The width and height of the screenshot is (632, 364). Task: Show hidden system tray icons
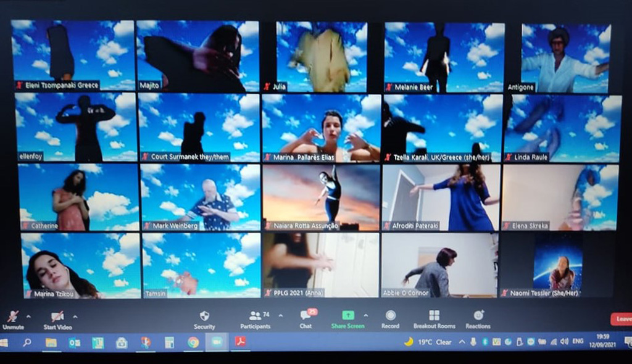pyautogui.click(x=462, y=342)
